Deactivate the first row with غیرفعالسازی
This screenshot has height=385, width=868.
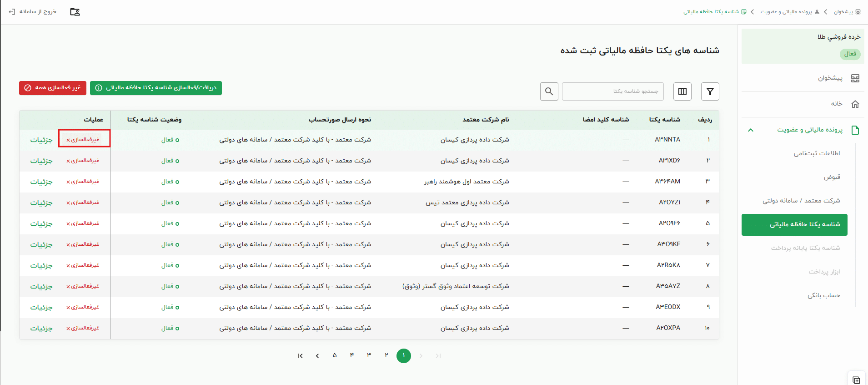tap(84, 140)
